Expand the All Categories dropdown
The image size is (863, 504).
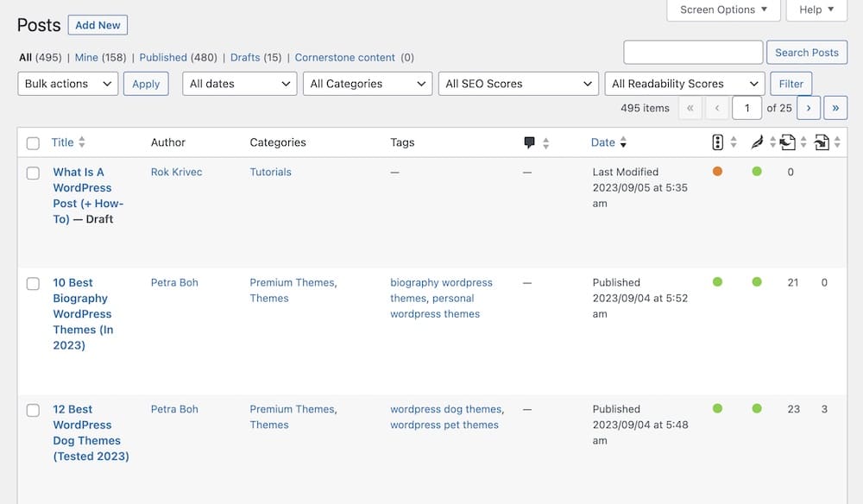(x=367, y=84)
